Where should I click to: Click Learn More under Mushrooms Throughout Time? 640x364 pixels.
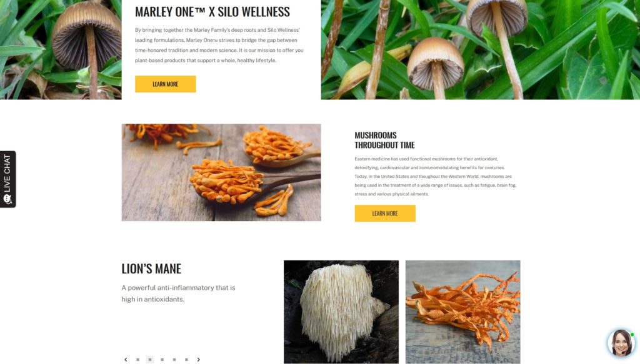pyautogui.click(x=385, y=213)
